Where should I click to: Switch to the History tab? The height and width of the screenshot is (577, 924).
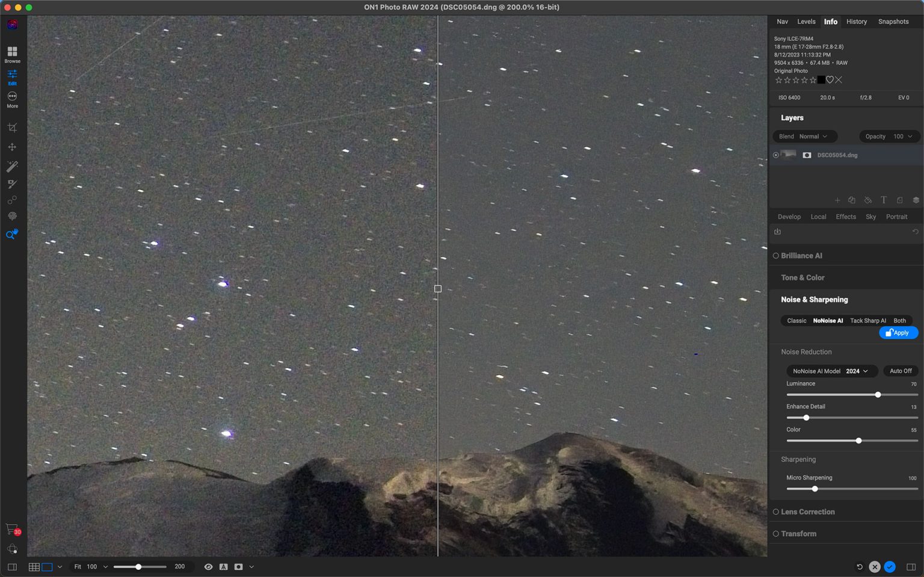(x=856, y=21)
